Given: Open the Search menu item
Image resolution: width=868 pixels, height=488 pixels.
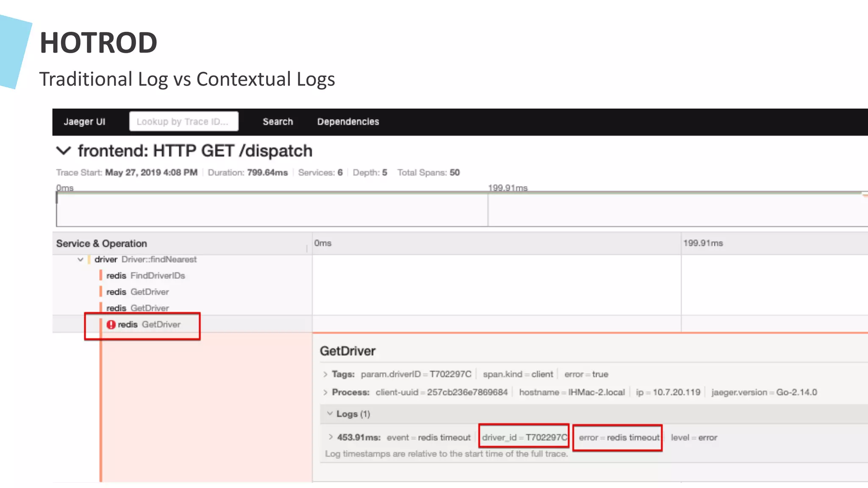Looking at the screenshot, I should (x=278, y=122).
